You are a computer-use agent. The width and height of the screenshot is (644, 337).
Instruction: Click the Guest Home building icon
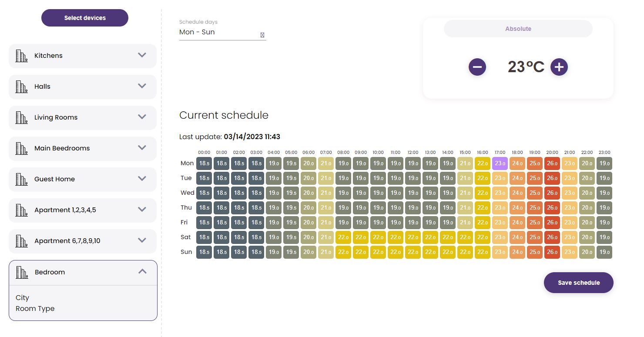click(x=21, y=179)
